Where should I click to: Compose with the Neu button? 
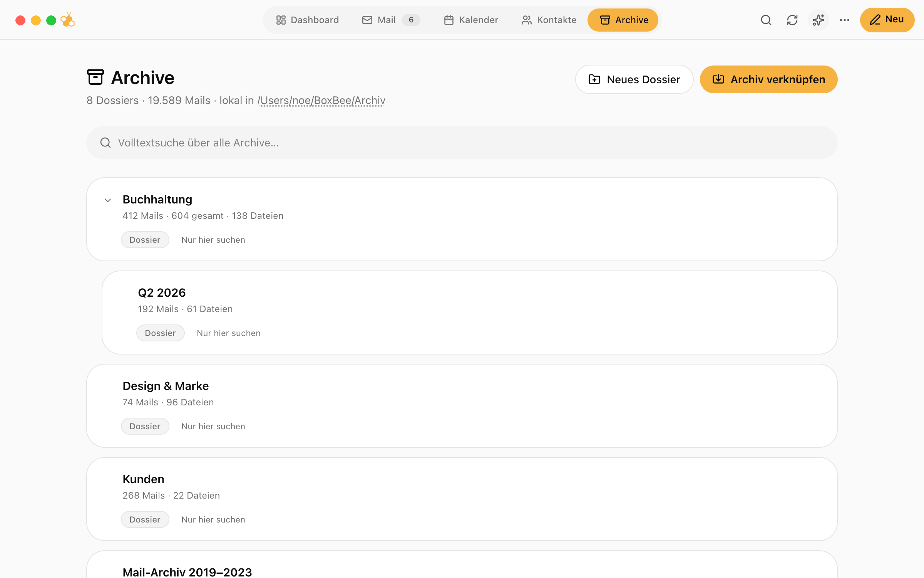pos(887,20)
